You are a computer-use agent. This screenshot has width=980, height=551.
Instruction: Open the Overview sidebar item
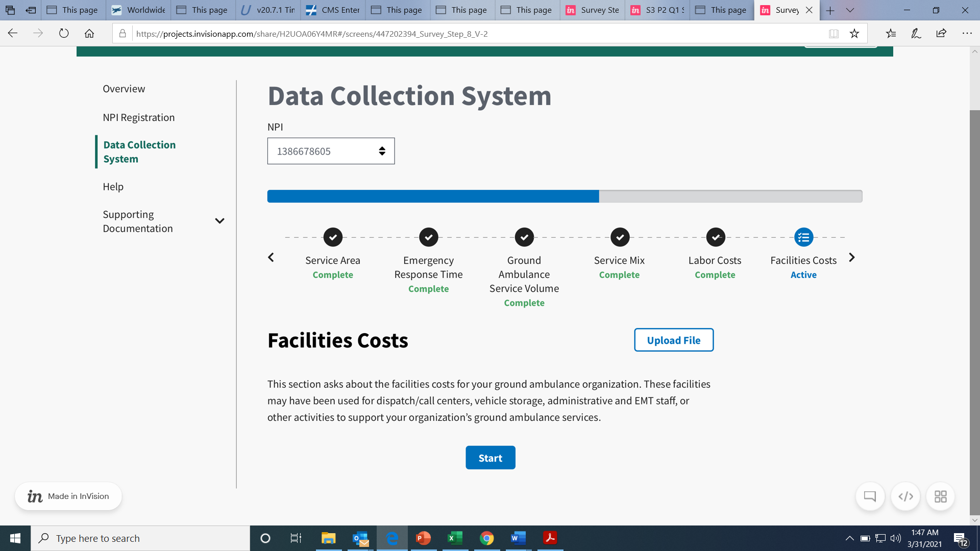(124, 89)
